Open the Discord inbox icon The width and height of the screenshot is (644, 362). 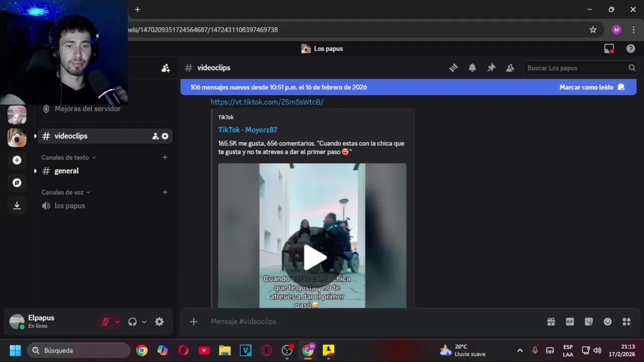click(x=609, y=49)
